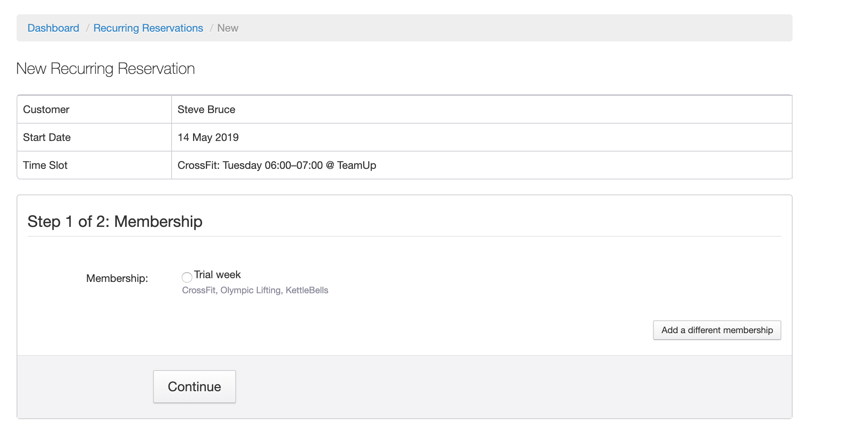Click the Steve Bruce customer cell
Image resolution: width=868 pixels, height=444 pixels.
(206, 110)
